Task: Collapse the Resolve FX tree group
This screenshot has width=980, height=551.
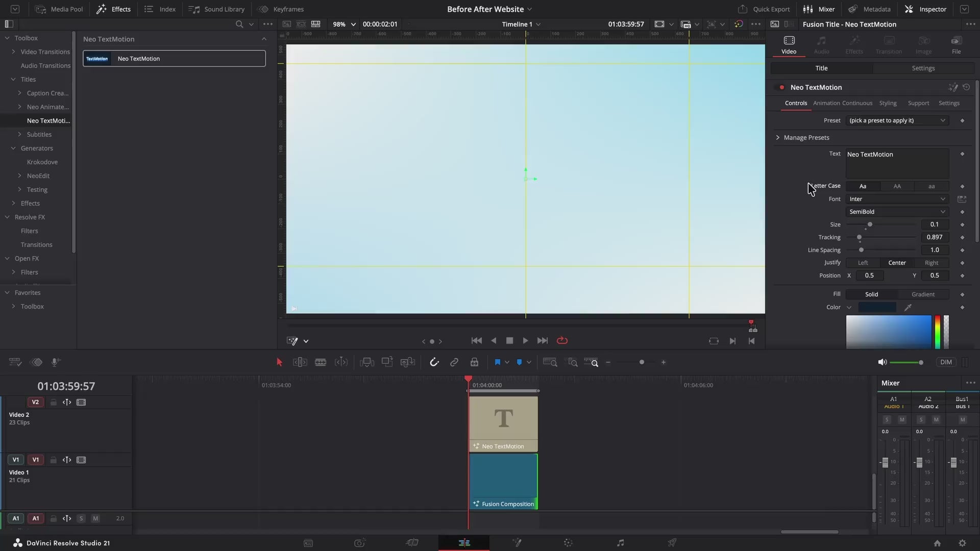Action: 7,217
